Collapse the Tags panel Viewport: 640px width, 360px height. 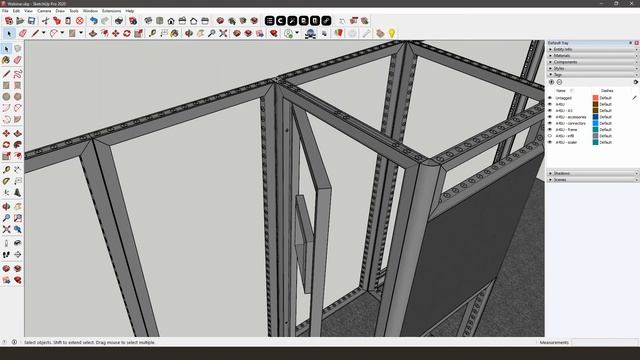tap(592, 75)
